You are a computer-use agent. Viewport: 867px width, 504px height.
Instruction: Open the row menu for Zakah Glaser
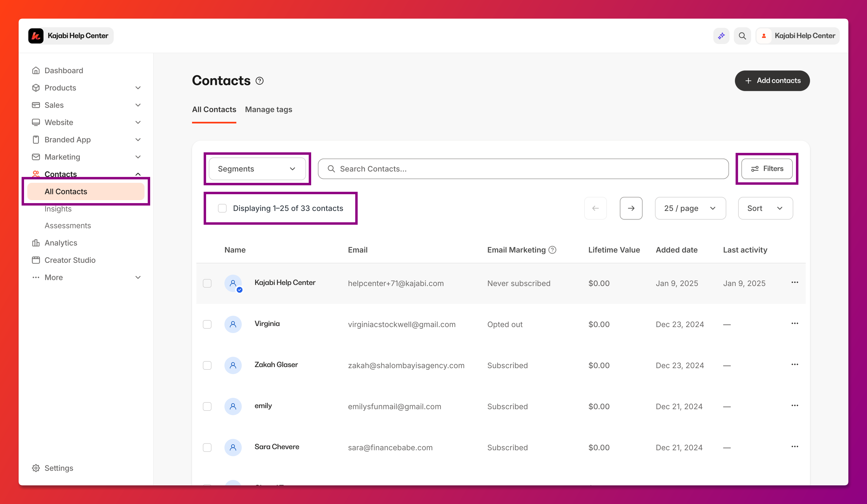795,364
